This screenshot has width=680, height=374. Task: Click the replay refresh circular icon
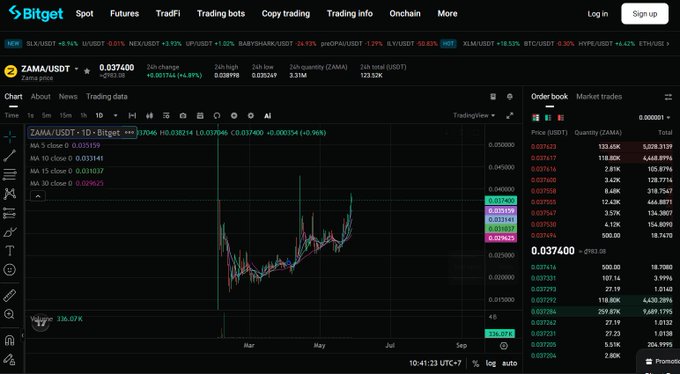(217, 116)
